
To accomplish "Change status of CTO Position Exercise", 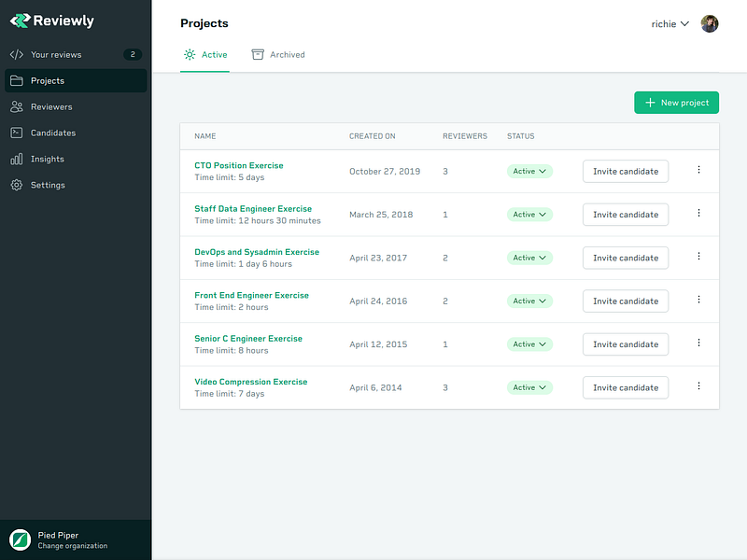I will pyautogui.click(x=529, y=172).
